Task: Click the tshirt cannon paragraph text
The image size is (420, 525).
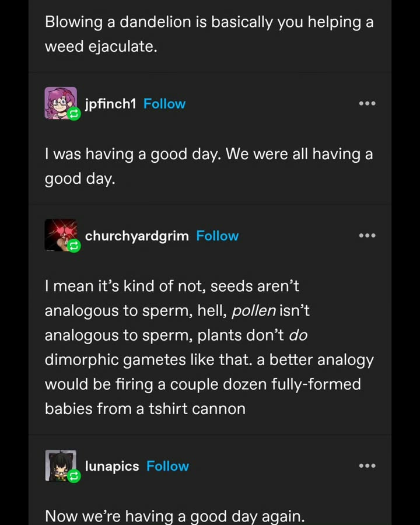Action: [x=209, y=348]
